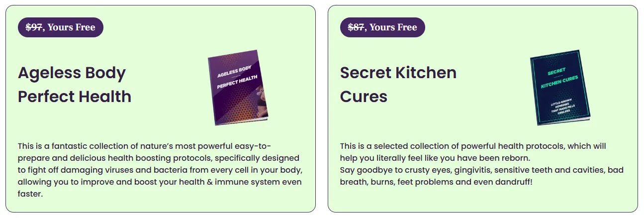Image resolution: width=644 pixels, height=218 pixels.
Task: Click "PERFECT HEALTH" text on purple book
Action: (x=237, y=82)
